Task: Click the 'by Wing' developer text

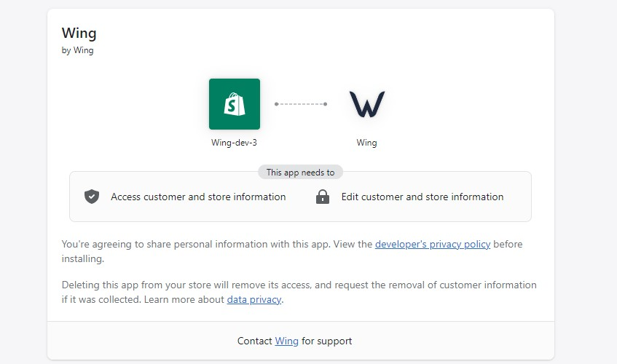Action: (x=77, y=50)
